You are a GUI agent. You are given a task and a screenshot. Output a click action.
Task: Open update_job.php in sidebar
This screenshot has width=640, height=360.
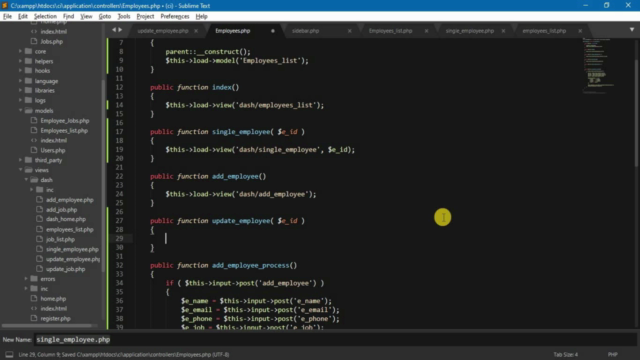click(x=65, y=269)
